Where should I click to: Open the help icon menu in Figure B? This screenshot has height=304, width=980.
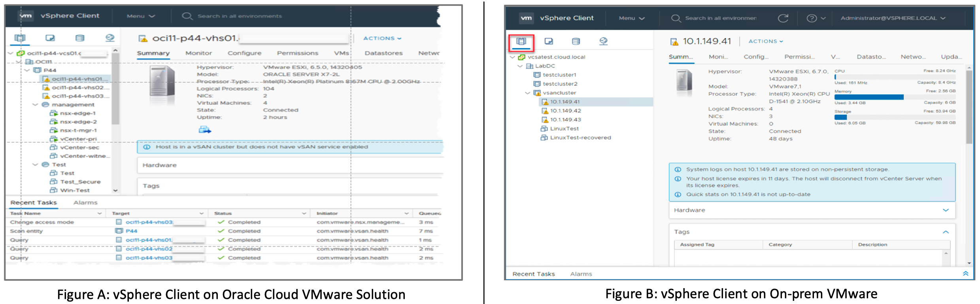pos(816,18)
